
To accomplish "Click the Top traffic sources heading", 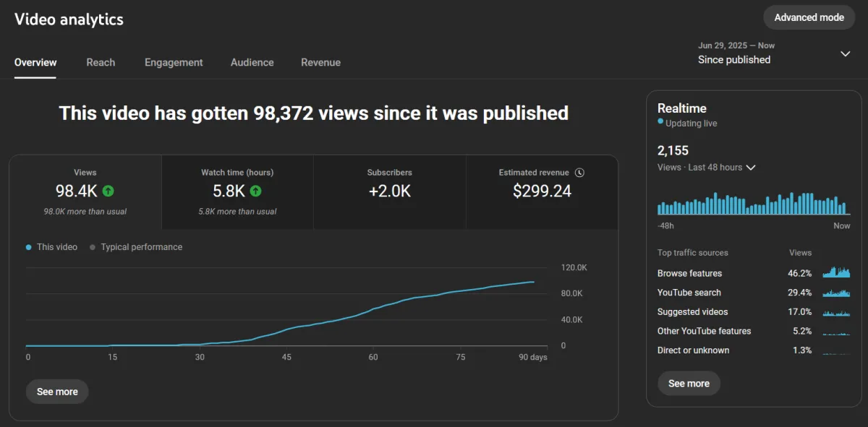I will click(x=693, y=253).
